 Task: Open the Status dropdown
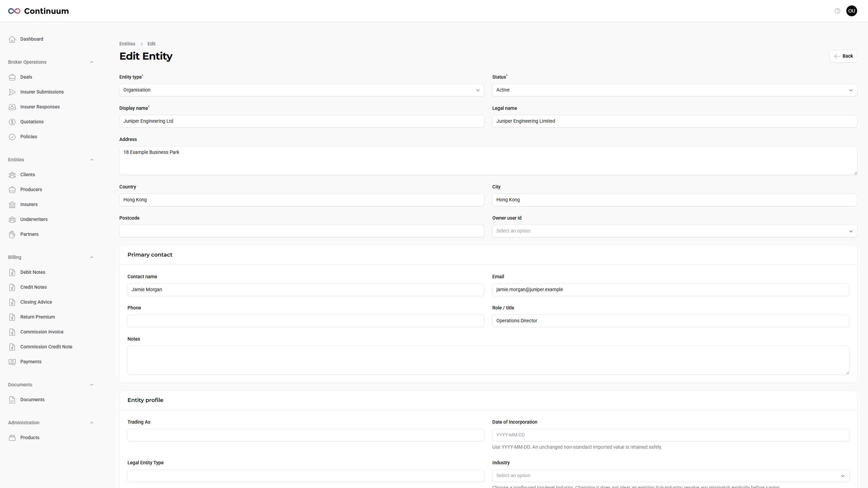(x=674, y=90)
